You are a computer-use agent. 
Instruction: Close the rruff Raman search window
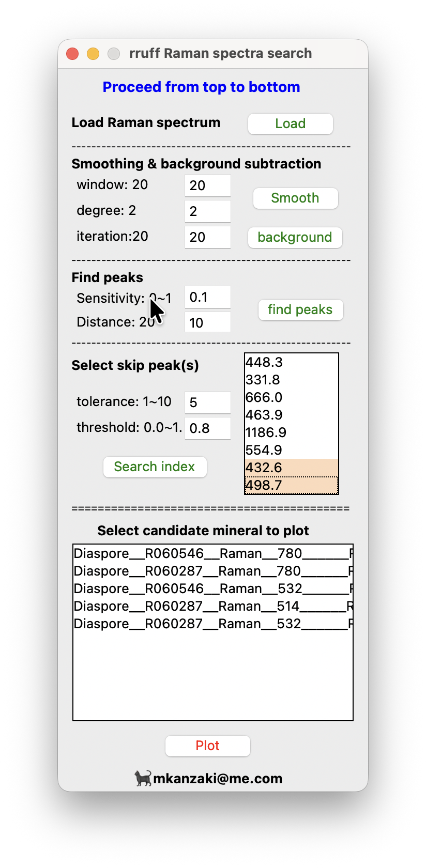72,54
